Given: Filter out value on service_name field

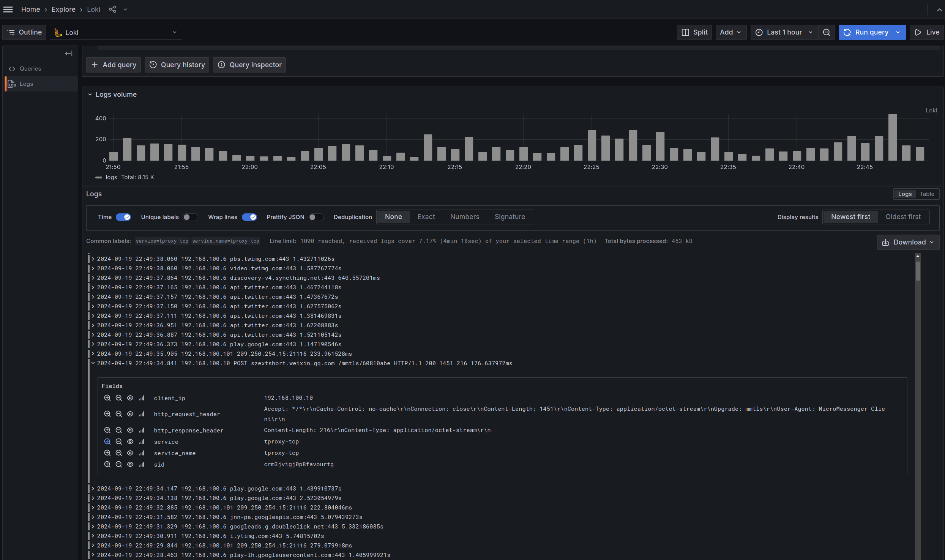Looking at the screenshot, I should pyautogui.click(x=119, y=453).
